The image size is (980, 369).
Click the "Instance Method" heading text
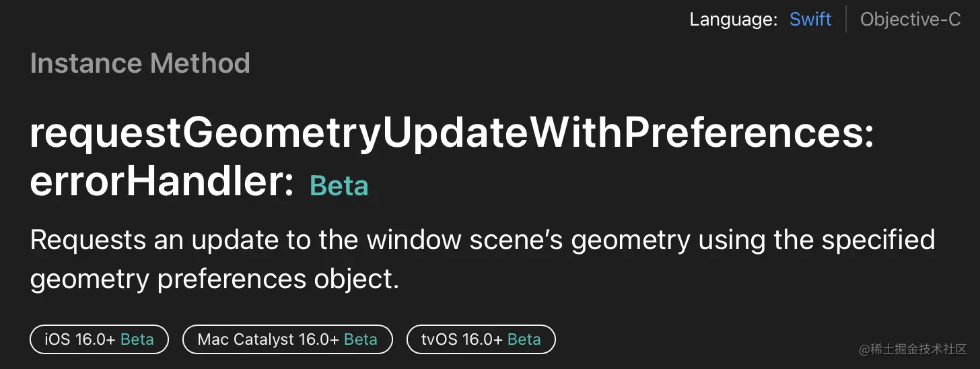coord(140,63)
